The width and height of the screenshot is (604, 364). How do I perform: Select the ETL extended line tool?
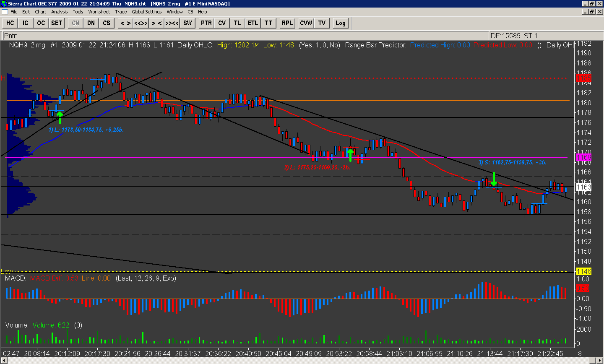253,23
